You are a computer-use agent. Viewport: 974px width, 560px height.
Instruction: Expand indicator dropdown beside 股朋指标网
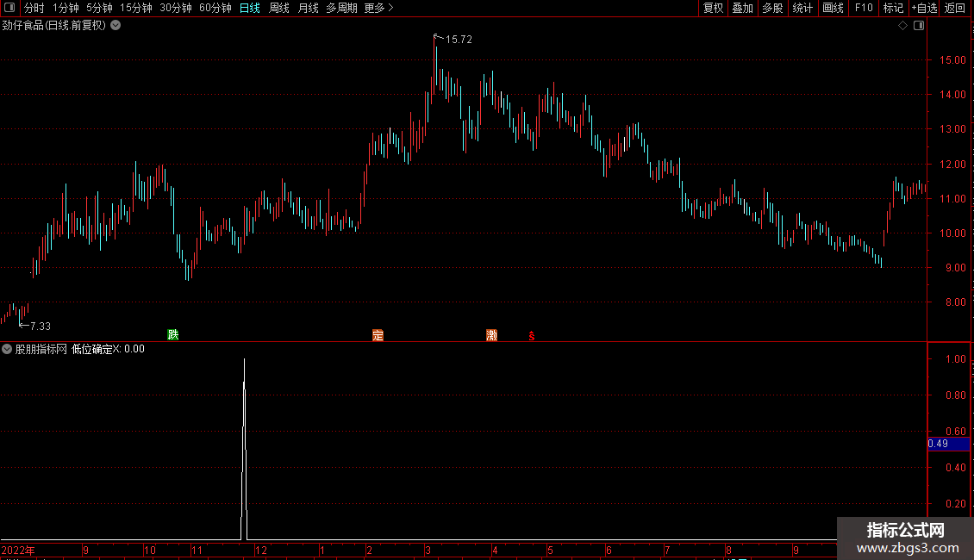(x=7, y=349)
